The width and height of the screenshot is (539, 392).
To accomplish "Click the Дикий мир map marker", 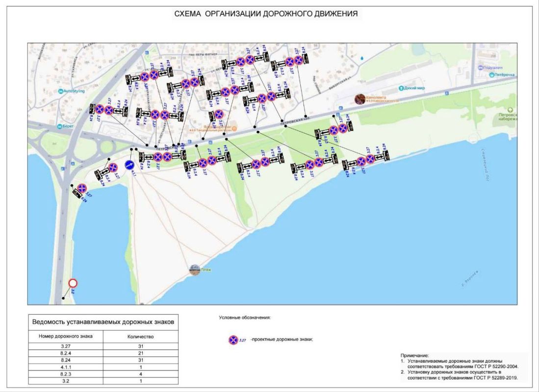I will pyautogui.click(x=400, y=89).
